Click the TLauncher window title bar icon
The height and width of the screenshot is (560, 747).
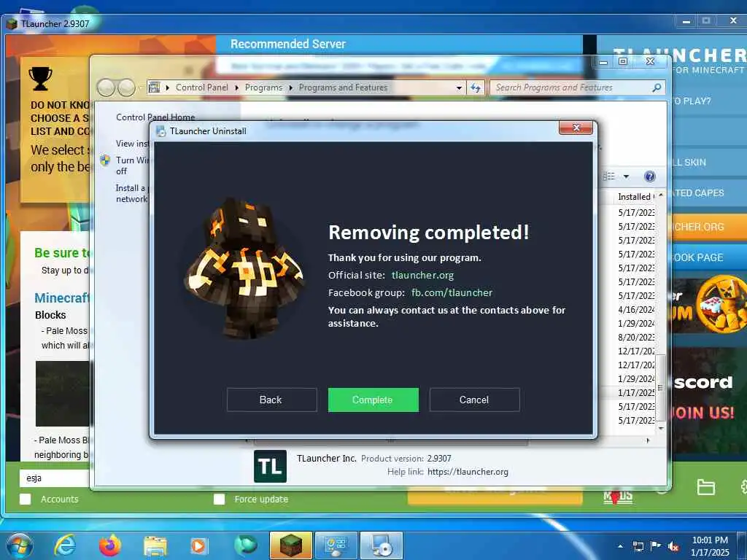click(12, 24)
